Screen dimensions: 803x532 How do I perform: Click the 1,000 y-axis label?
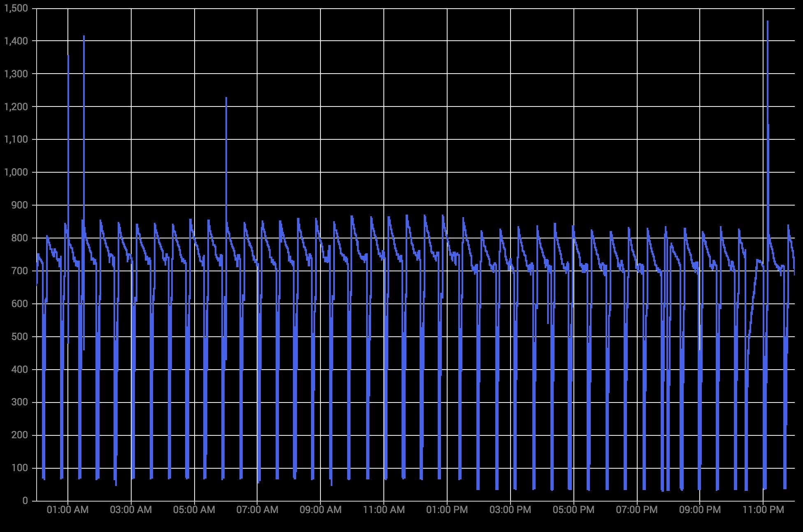pos(16,172)
